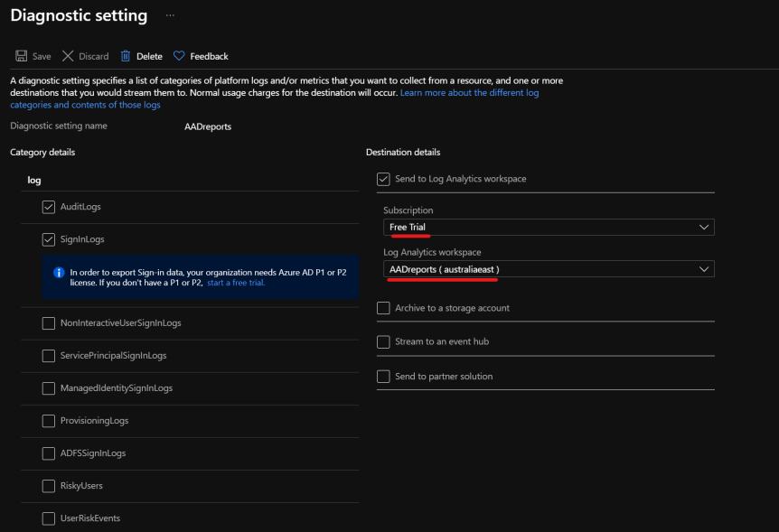Click the Discard X icon

pos(70,56)
